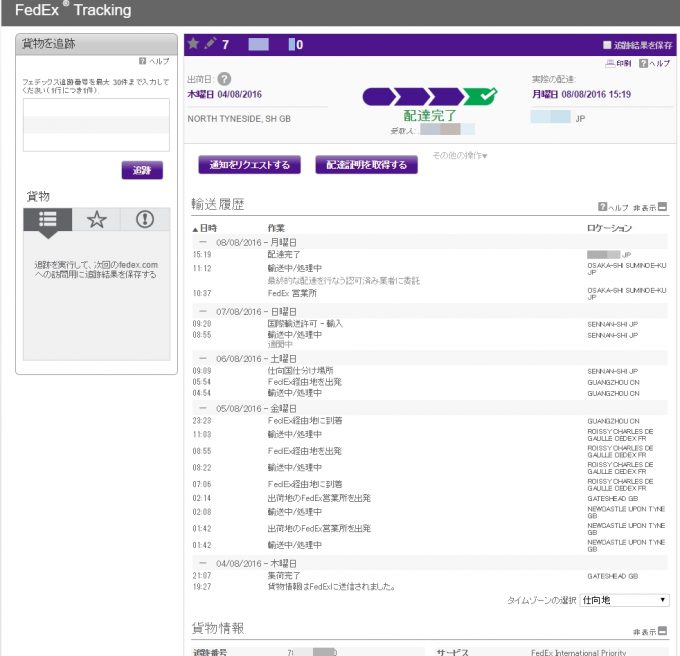The height and width of the screenshot is (656, 680).
Task: Click the 国際輸送許可 - 輸入 entry
Action: pyautogui.click(x=305, y=323)
